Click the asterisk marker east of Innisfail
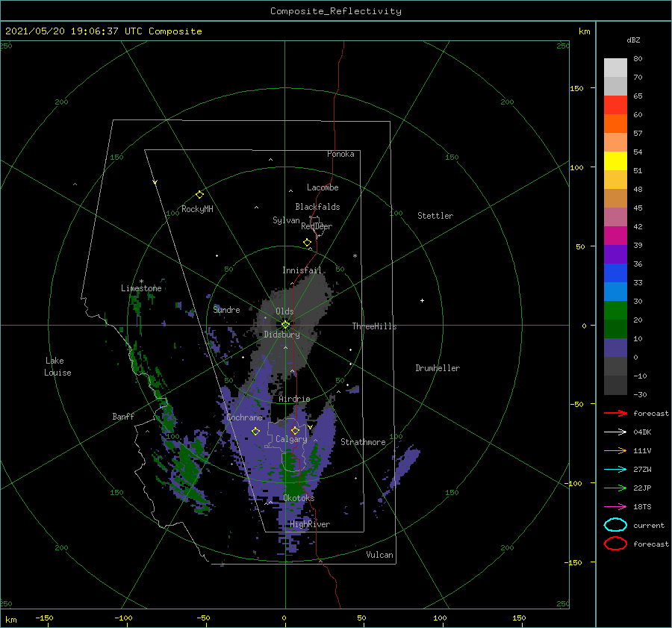 [355, 256]
